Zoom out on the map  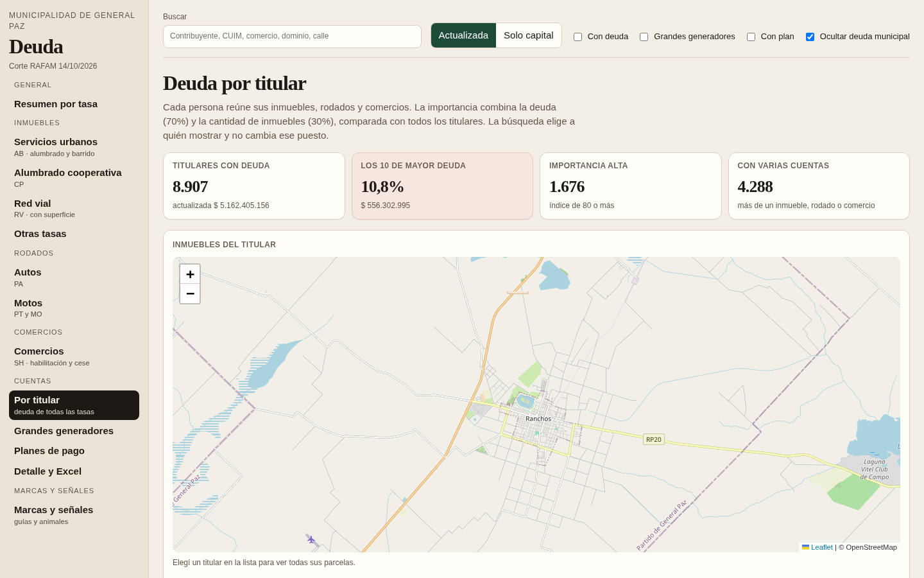click(190, 293)
